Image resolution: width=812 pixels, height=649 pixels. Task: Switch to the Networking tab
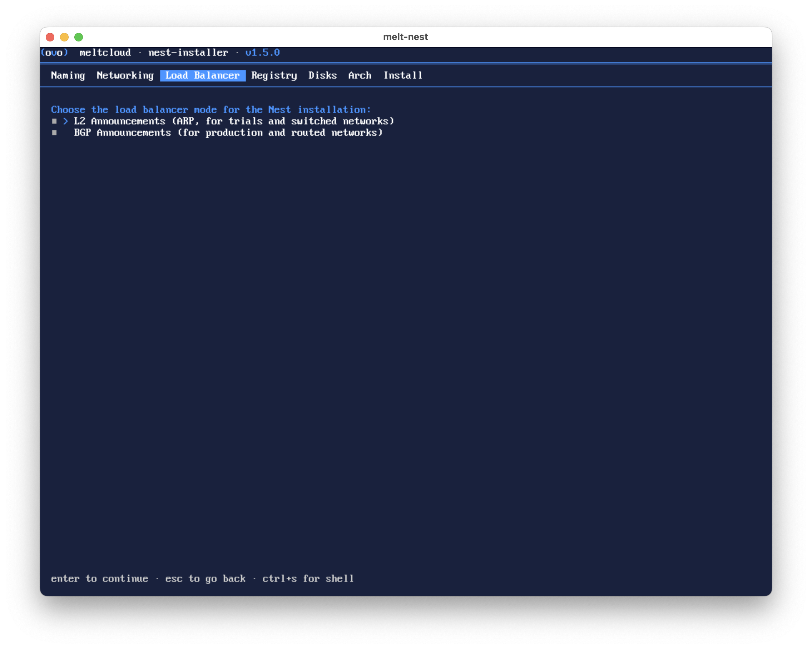tap(125, 75)
